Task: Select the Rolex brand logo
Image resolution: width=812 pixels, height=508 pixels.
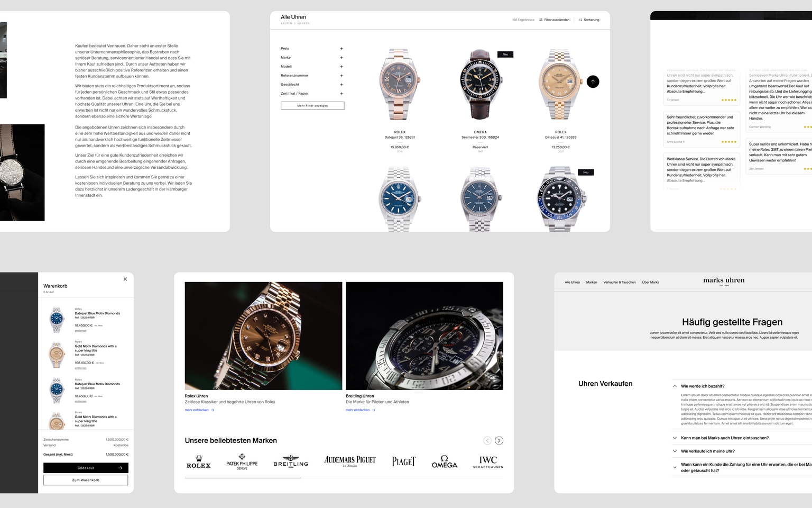Action: point(198,462)
